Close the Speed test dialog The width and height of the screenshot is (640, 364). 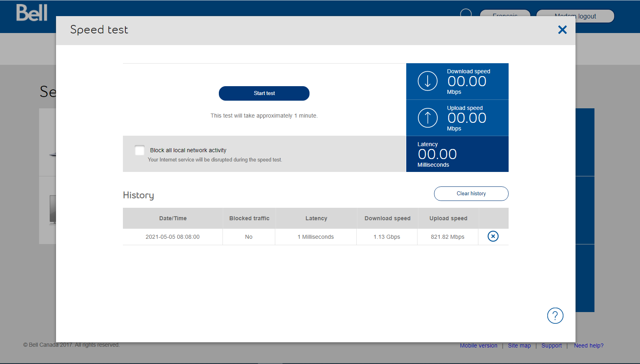pyautogui.click(x=562, y=30)
